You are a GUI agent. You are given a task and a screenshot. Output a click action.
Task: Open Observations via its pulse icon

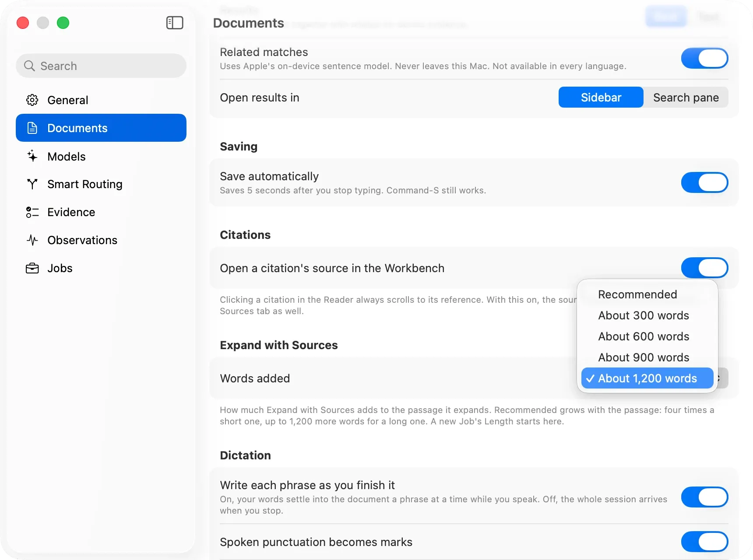click(x=32, y=240)
